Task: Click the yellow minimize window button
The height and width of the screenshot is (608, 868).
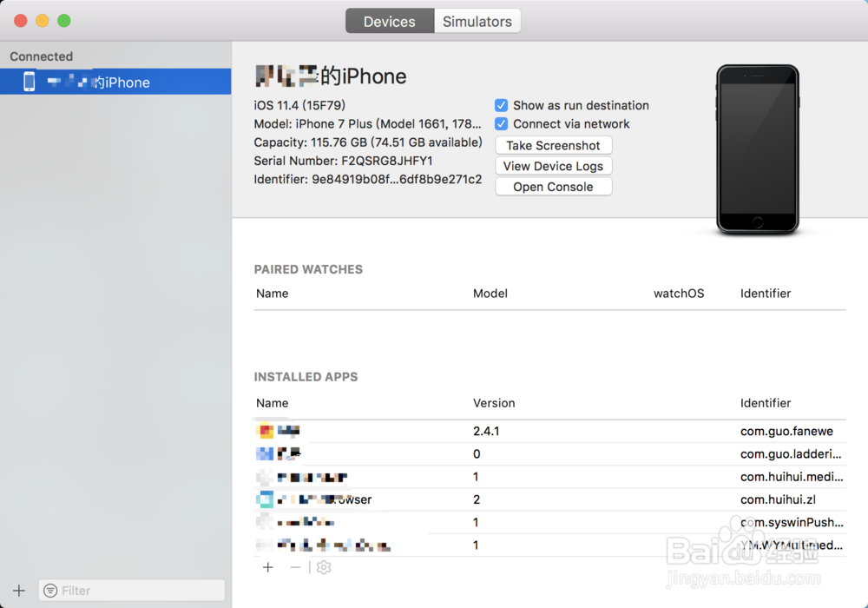Action: pyautogui.click(x=42, y=21)
